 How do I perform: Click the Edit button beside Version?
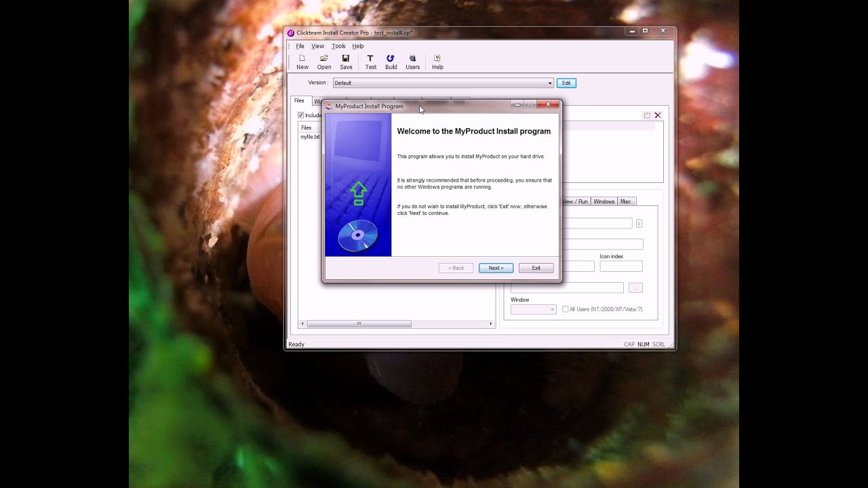pos(566,83)
